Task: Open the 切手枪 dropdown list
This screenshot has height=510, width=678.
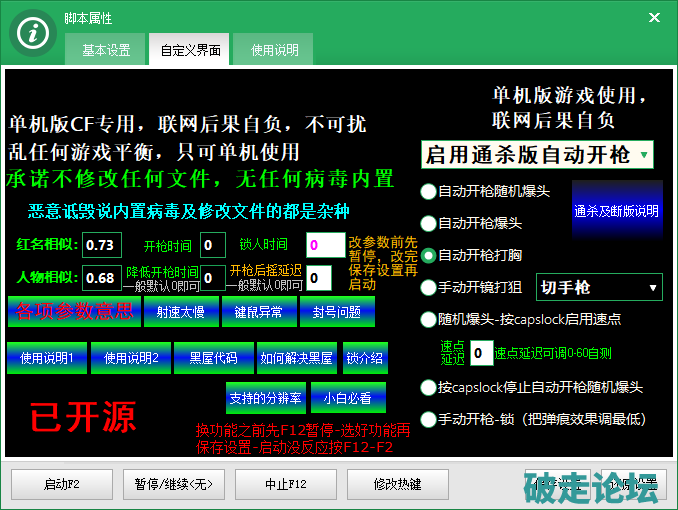Action: tap(599, 288)
